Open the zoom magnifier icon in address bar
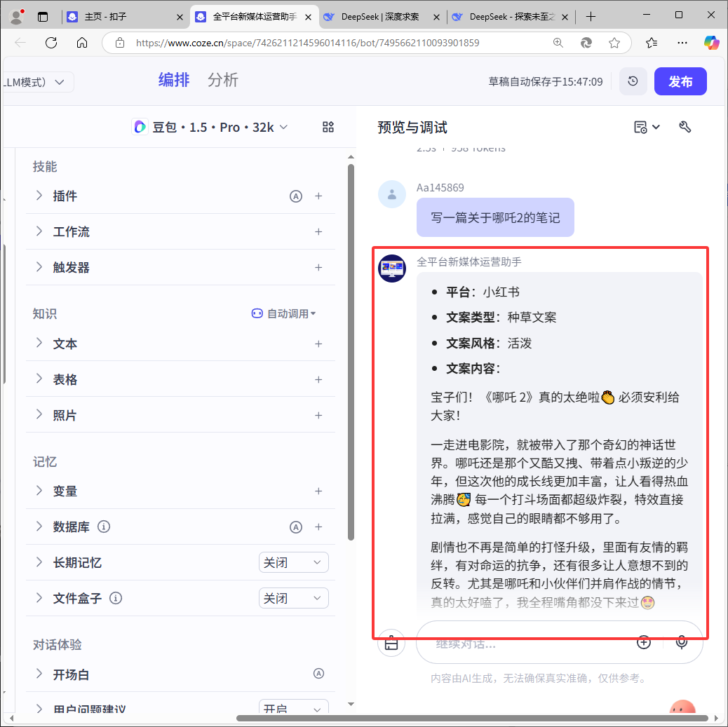Screen dimensions: 728x727 [x=558, y=43]
